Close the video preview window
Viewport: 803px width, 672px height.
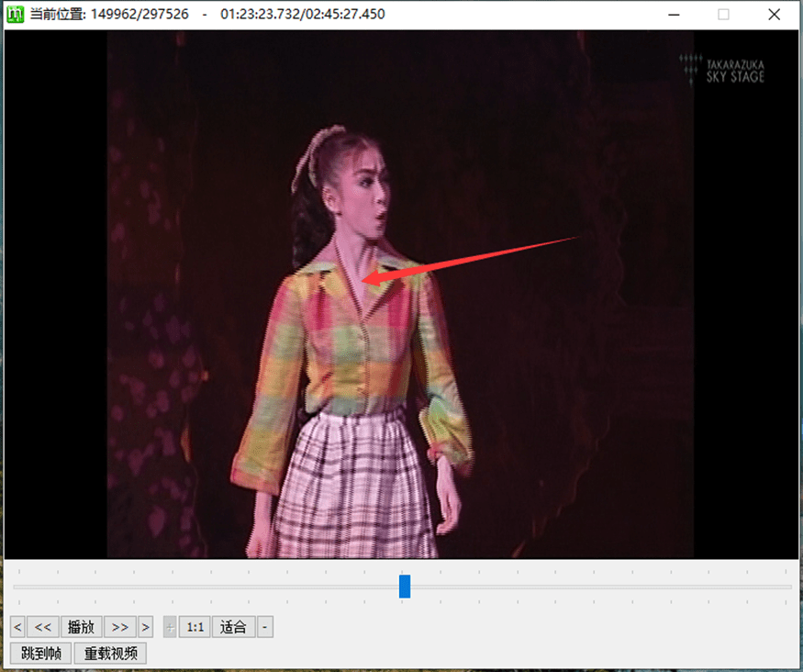[x=773, y=15]
